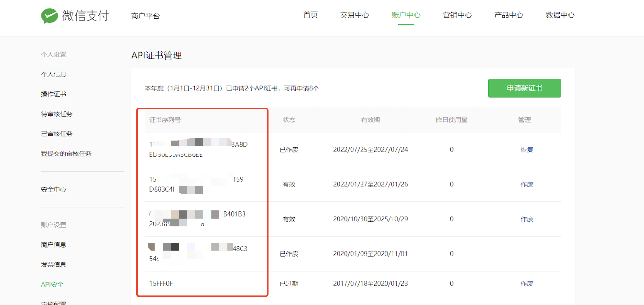Click 作废 for the 2022/01/27 certificate
This screenshot has width=644, height=305.
526,185
